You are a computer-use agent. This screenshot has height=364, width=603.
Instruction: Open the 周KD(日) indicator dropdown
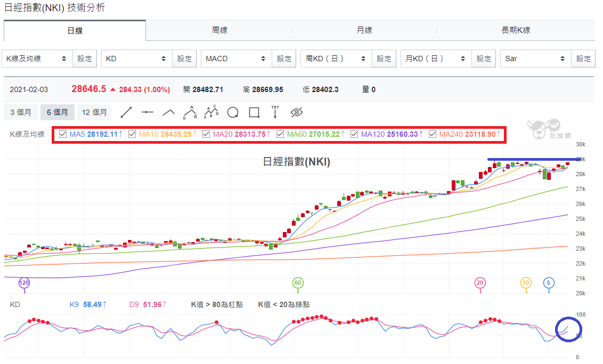[337, 59]
